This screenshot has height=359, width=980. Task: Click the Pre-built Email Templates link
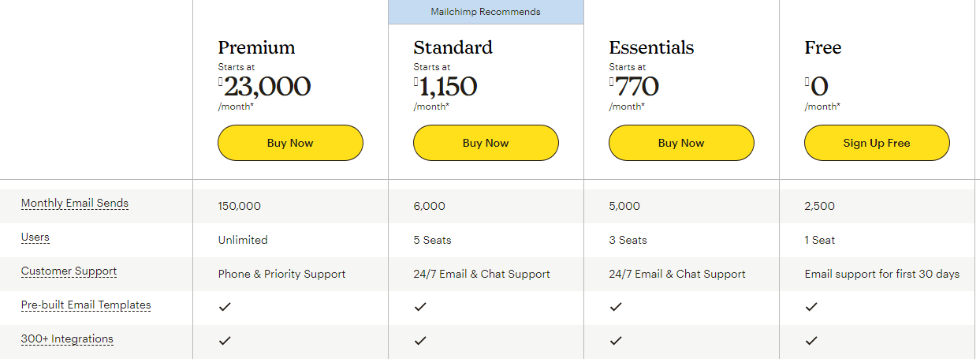[86, 305]
